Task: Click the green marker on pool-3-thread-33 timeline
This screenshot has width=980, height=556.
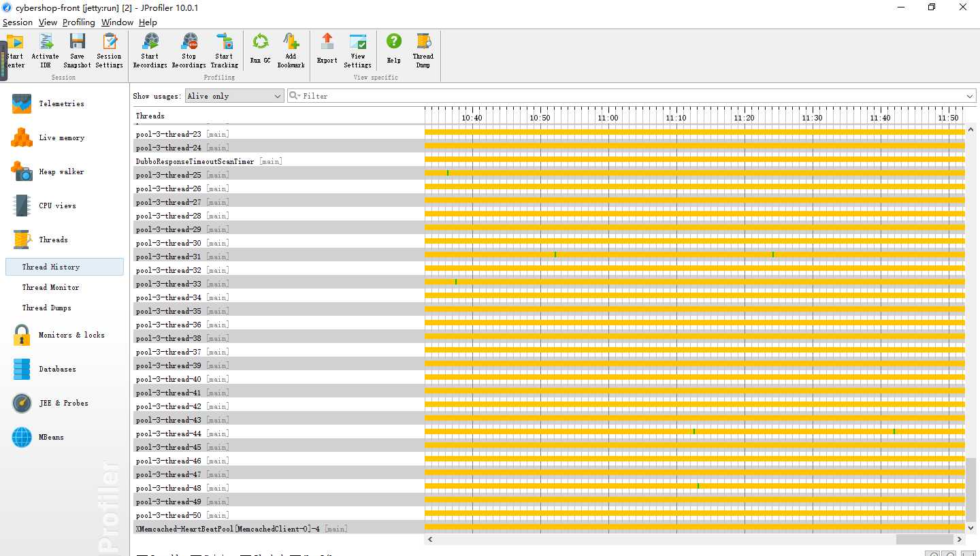Action: (x=455, y=282)
